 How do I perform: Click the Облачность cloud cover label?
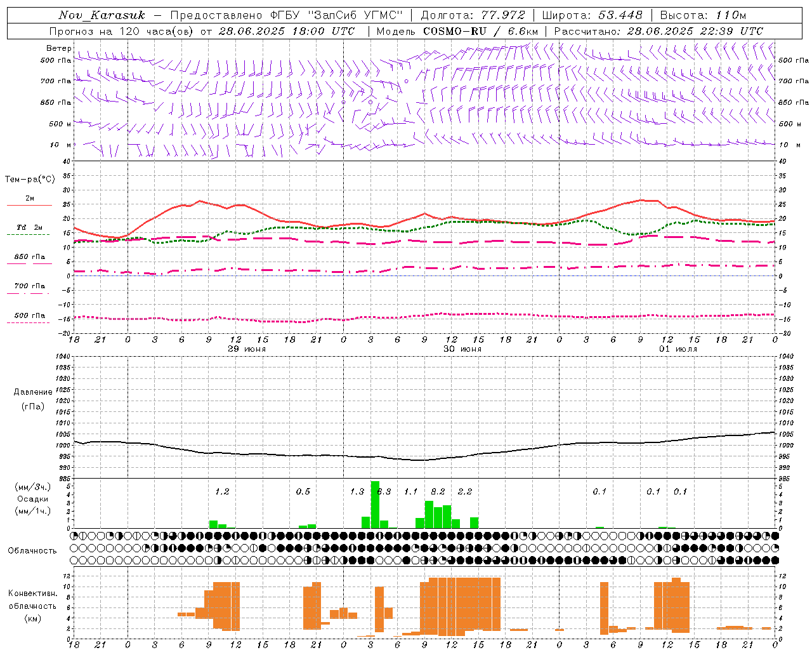32,551
